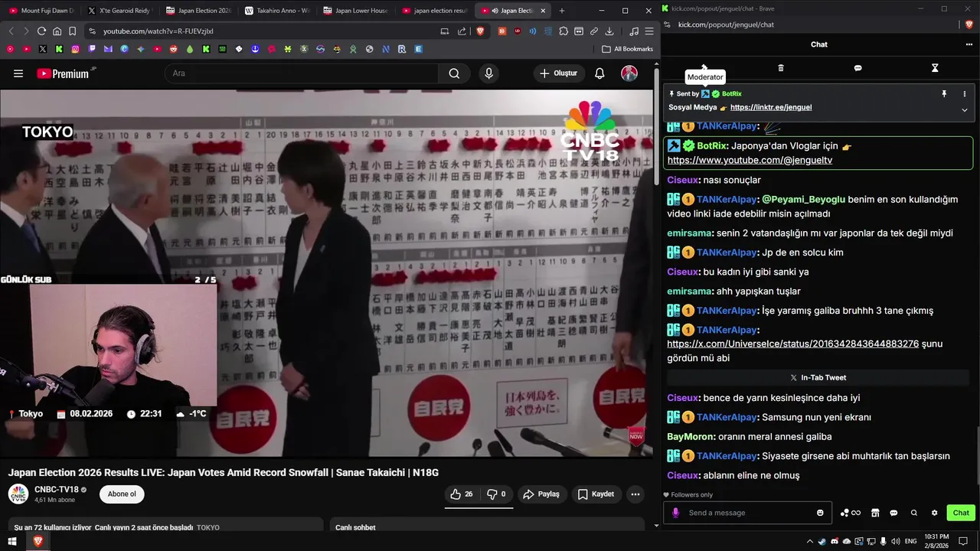The width and height of the screenshot is (980, 551).
Task: Open youtube.com/@jengueltv link in chat
Action: point(750,160)
